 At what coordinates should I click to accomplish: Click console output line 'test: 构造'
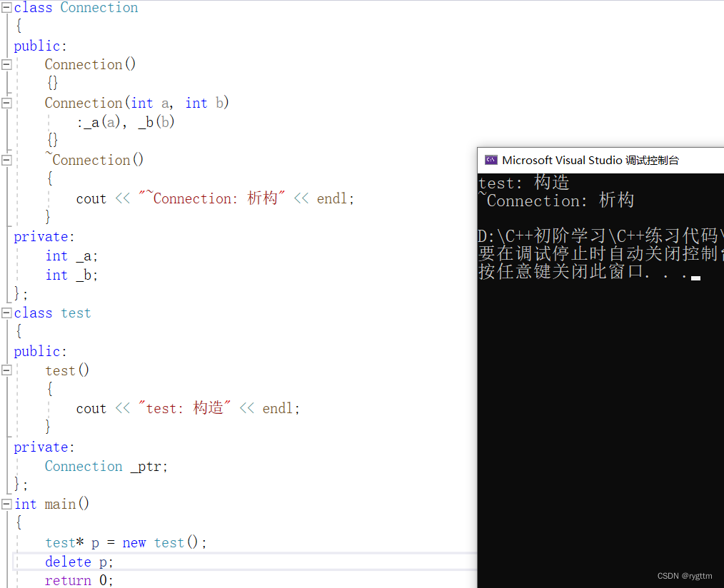tap(523, 183)
